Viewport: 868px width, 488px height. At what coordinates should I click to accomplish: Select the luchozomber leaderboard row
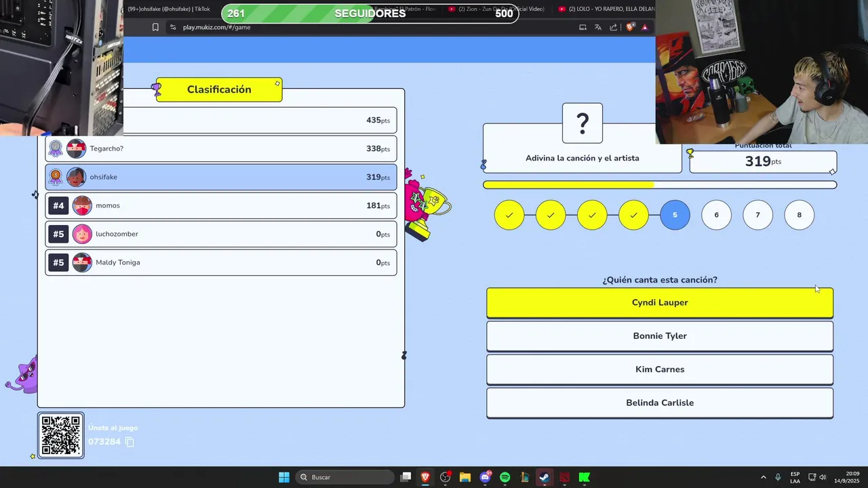[221, 234]
